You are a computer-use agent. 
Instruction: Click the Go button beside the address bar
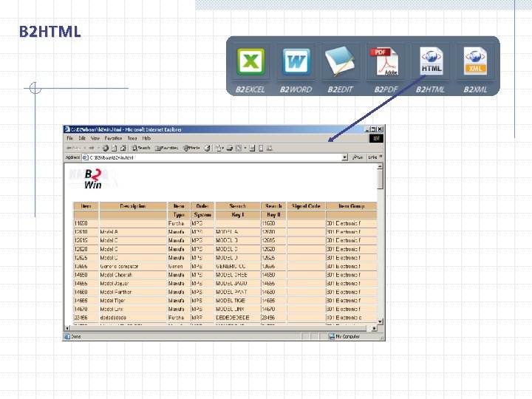pos(358,157)
